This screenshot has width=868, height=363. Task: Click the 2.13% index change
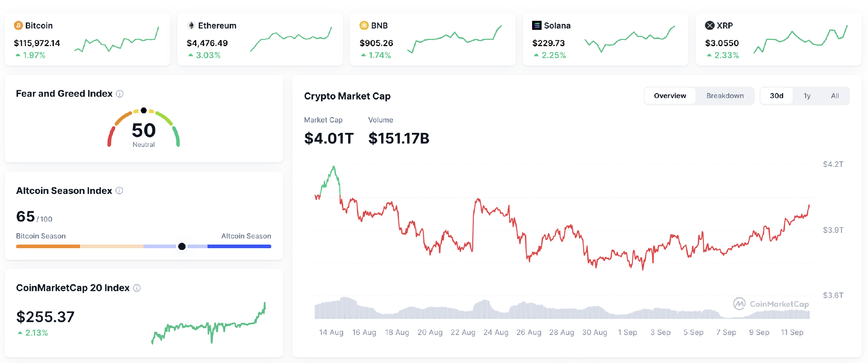37,333
